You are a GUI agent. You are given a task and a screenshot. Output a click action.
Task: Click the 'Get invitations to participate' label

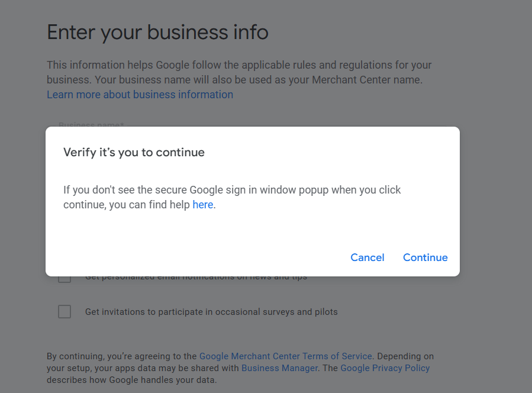pos(211,311)
